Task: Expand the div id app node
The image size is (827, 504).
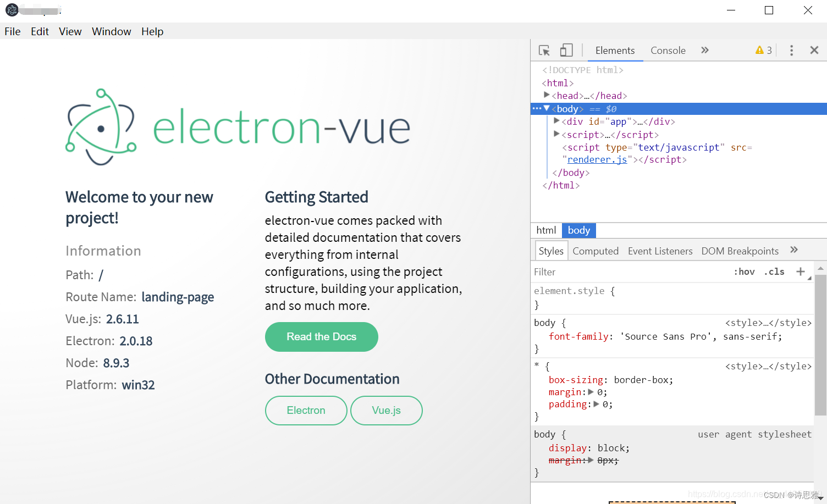Action: [x=556, y=121]
